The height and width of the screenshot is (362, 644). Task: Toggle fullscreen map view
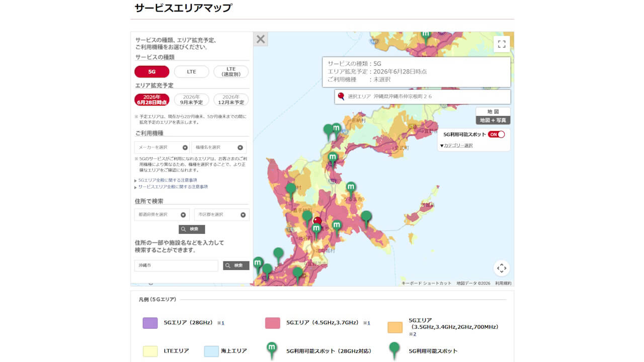tap(502, 44)
